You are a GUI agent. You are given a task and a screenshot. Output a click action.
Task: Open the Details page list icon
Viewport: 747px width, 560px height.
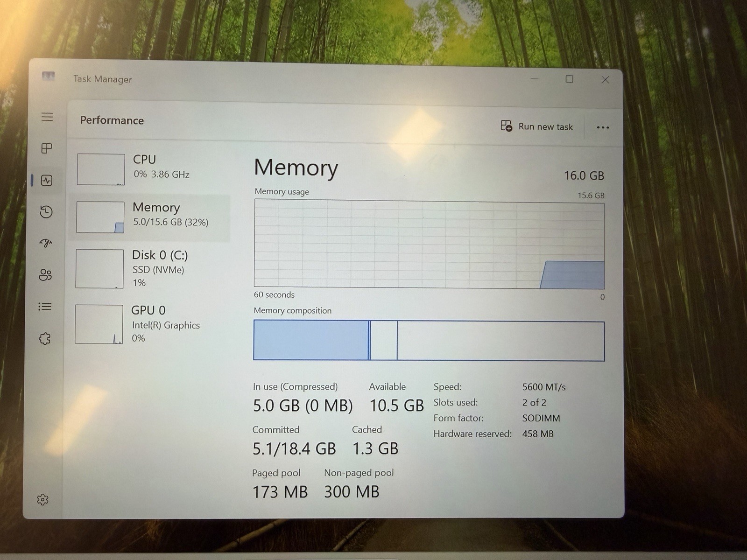[45, 307]
